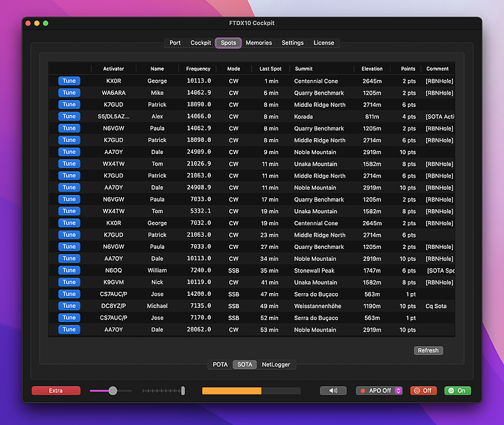Switch to POTA spots source
The height and width of the screenshot is (425, 504).
tap(220, 364)
